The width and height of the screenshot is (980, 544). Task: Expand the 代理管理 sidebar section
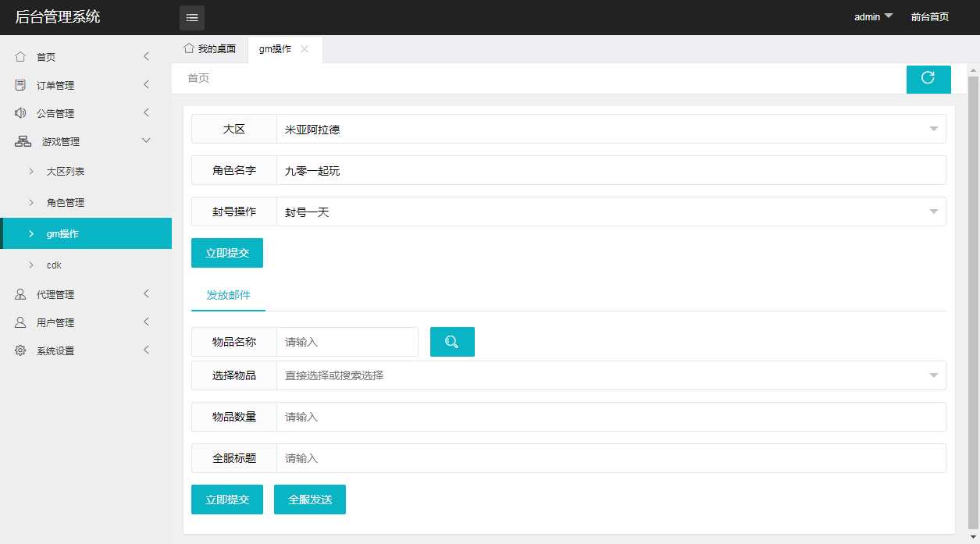[55, 294]
